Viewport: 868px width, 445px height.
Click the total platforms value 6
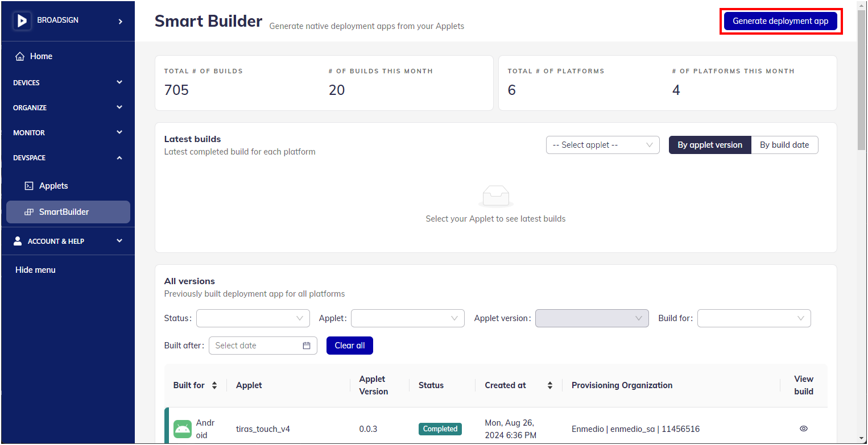click(512, 90)
